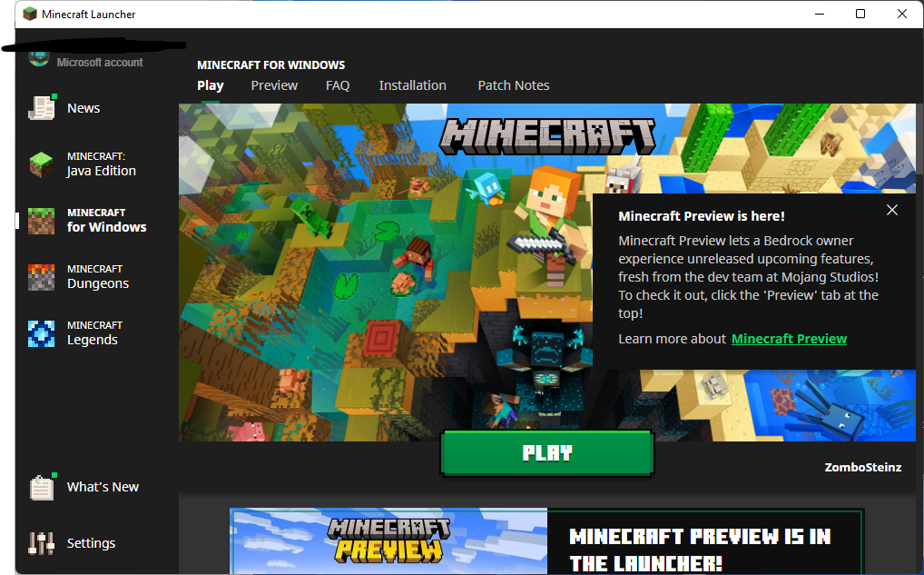Minimize the Minecraft Launcher window
Viewport: 924px width, 575px height.
pos(819,14)
